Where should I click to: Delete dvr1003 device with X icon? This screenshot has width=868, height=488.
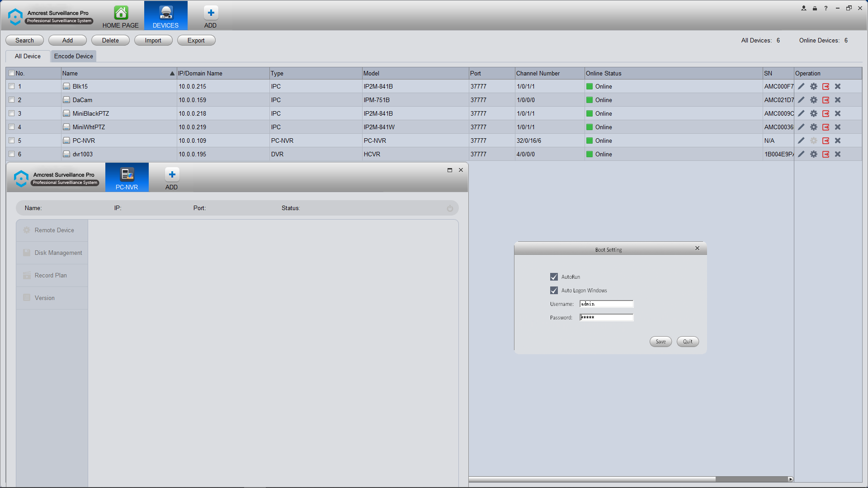click(x=838, y=154)
